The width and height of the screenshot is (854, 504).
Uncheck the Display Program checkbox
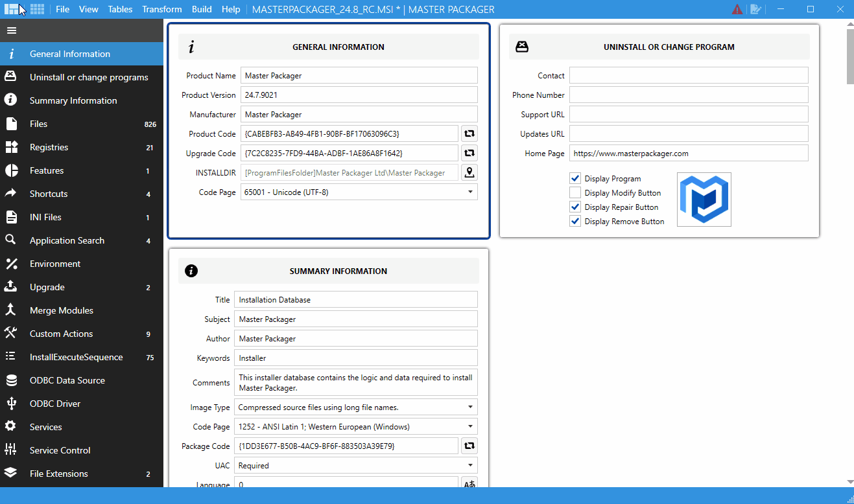pyautogui.click(x=575, y=178)
